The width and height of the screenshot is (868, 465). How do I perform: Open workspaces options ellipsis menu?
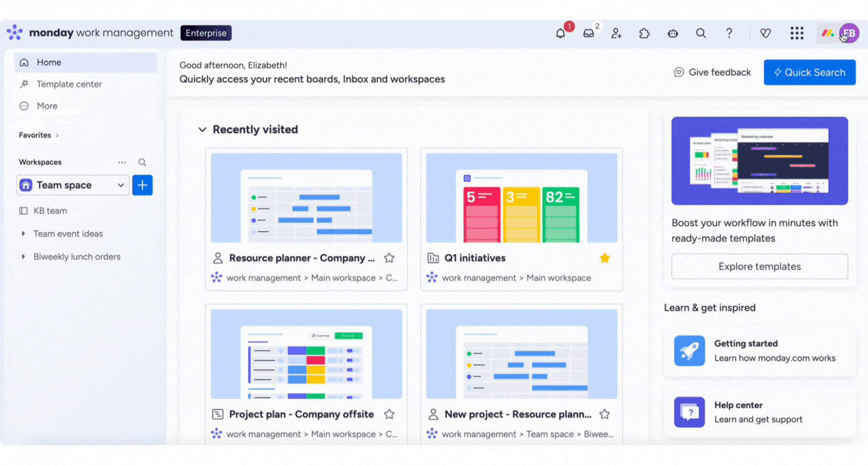pyautogui.click(x=122, y=163)
